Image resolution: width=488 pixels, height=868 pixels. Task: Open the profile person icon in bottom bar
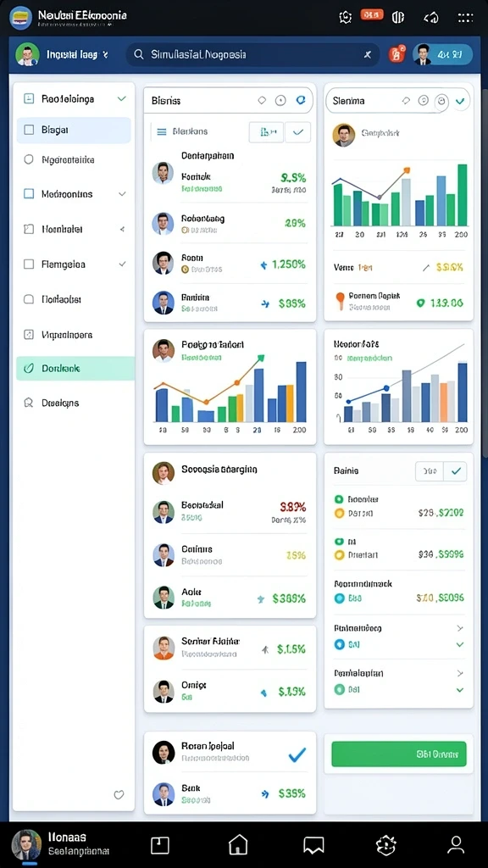[456, 845]
